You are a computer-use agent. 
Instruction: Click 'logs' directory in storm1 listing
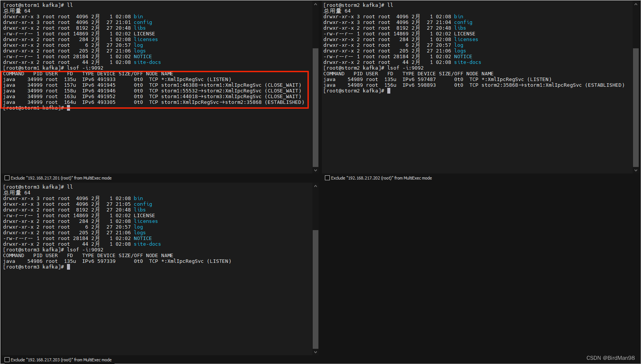[140, 51]
